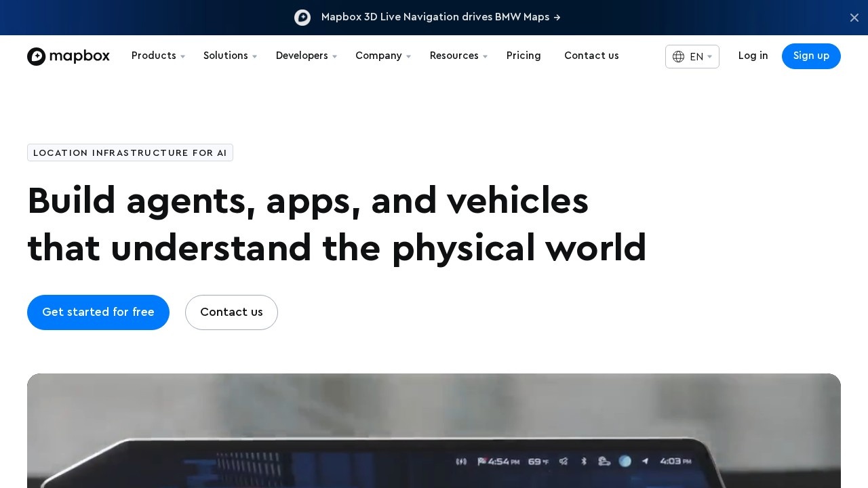Open the BMW Maps announcement link
The height and width of the screenshot is (488, 868).
(x=441, y=18)
